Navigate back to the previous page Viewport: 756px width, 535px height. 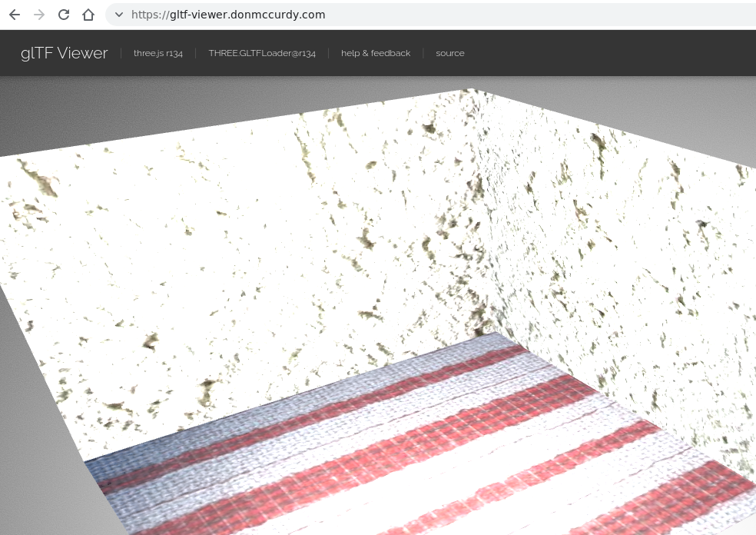click(14, 14)
